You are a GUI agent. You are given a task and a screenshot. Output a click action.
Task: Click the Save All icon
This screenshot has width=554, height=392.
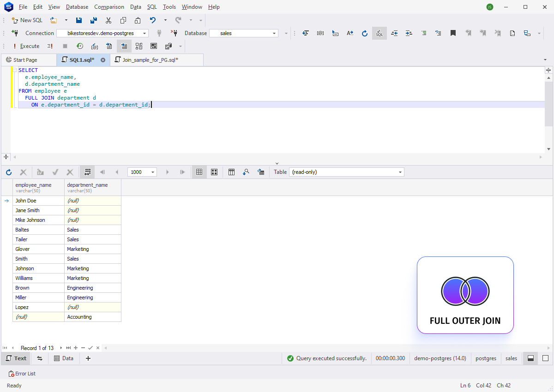[94, 20]
